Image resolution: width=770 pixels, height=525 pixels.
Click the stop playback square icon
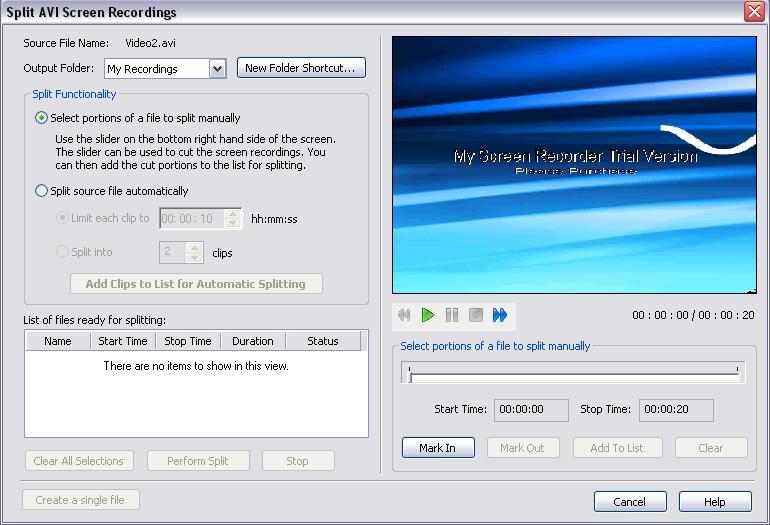coord(476,315)
